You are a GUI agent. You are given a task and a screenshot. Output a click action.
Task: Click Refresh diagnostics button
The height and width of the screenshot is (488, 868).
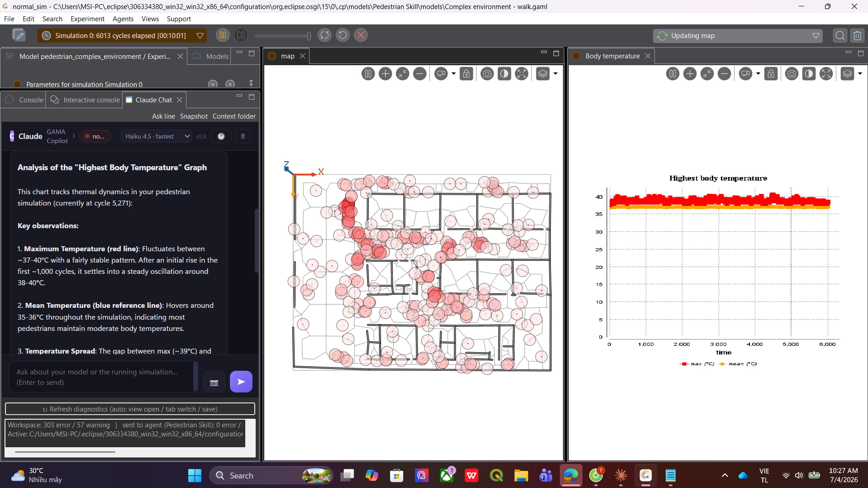[x=130, y=409]
